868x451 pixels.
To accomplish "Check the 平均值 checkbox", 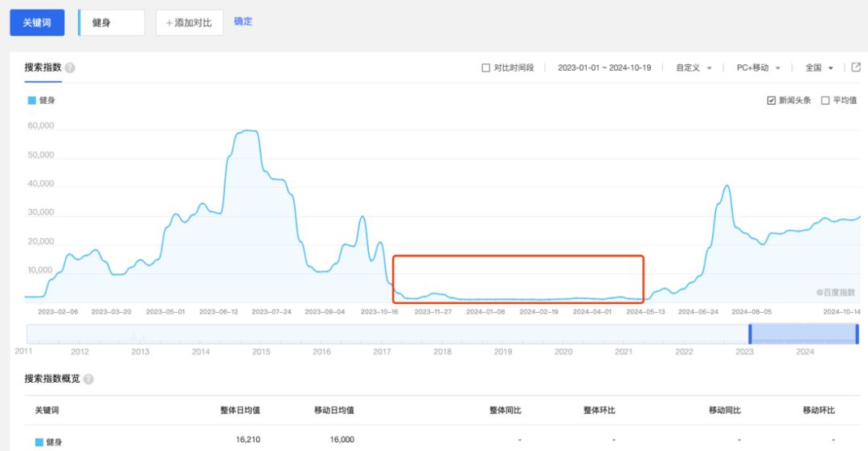I will 825,100.
